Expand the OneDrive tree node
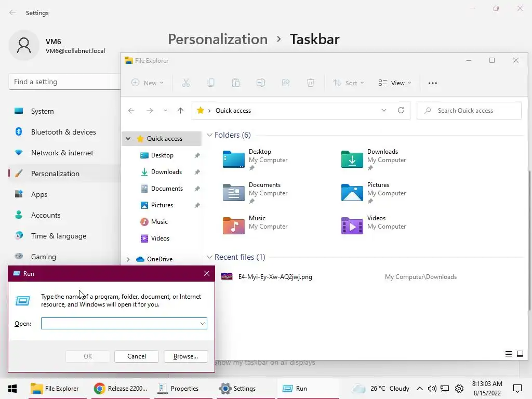This screenshot has width=532, height=399. click(x=128, y=259)
